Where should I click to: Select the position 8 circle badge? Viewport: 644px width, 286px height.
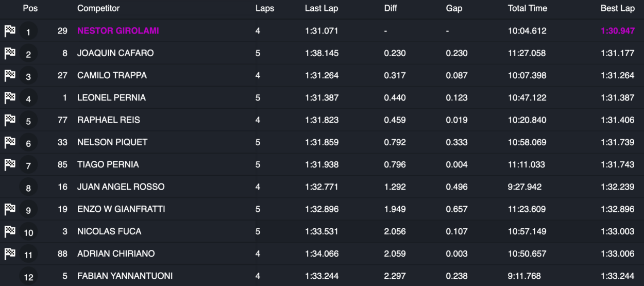click(x=28, y=188)
